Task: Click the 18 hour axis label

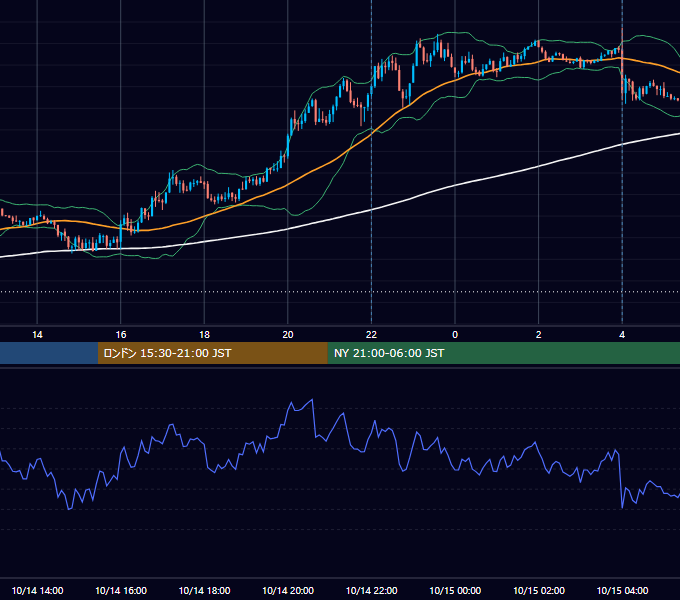Action: coord(204,335)
